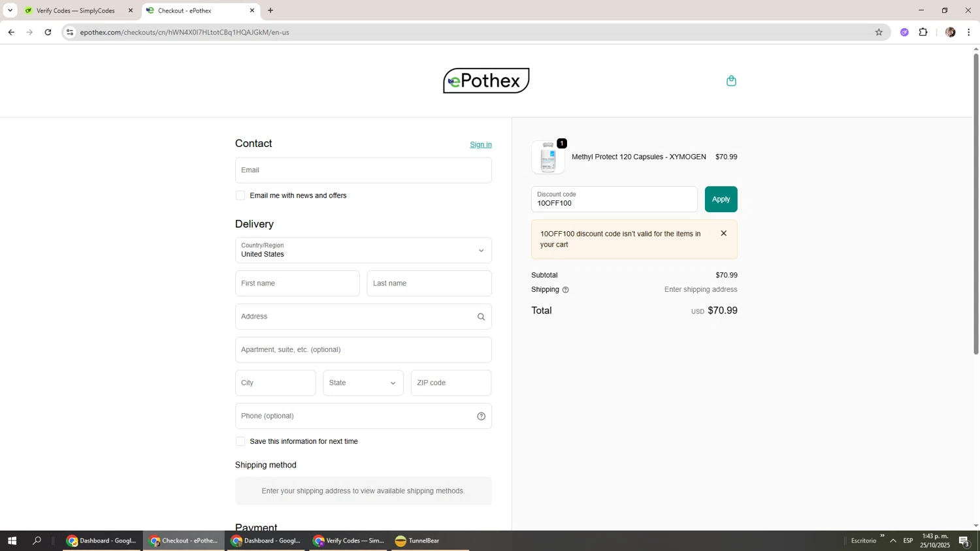Click the Apply discount button
This screenshot has width=980, height=551.
point(721,200)
